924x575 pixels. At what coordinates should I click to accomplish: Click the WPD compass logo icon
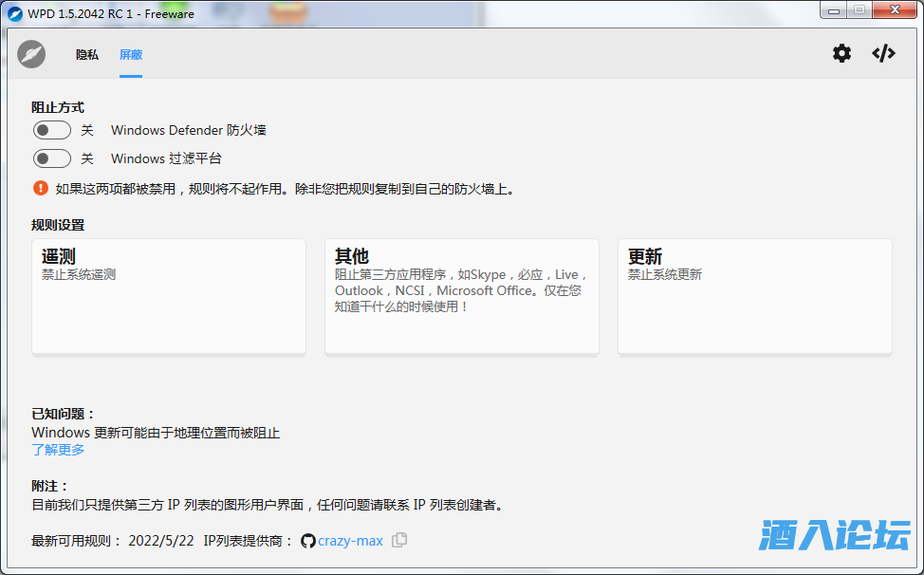click(x=31, y=54)
